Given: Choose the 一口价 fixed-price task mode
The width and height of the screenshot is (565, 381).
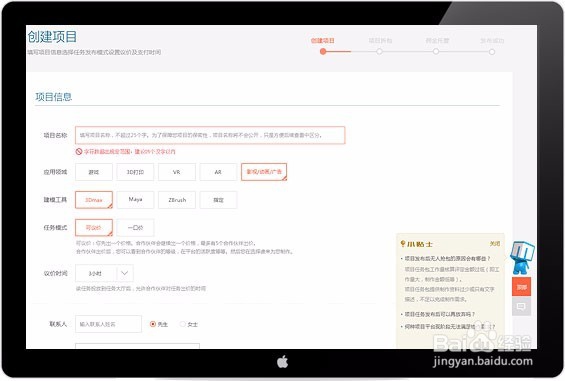Looking at the screenshot, I should coord(135,227).
